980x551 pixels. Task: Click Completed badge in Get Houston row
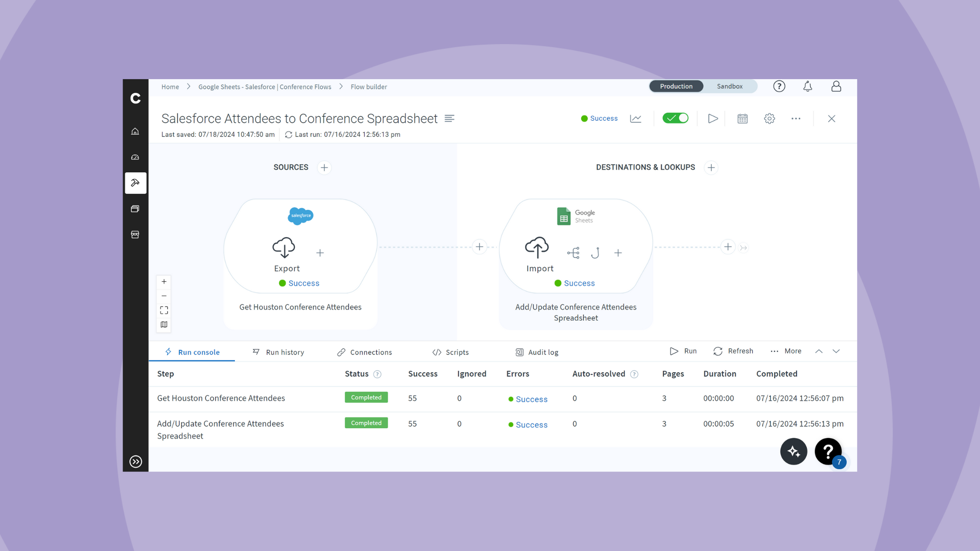click(x=366, y=398)
